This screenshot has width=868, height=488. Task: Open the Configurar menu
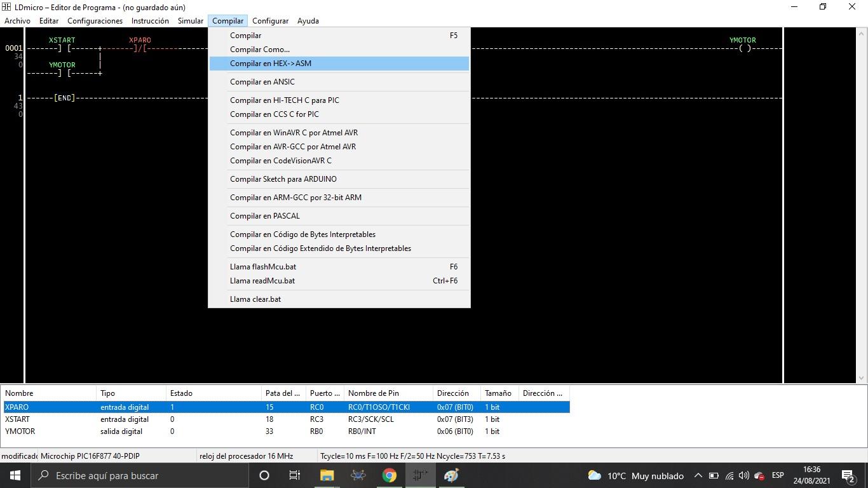(x=270, y=21)
